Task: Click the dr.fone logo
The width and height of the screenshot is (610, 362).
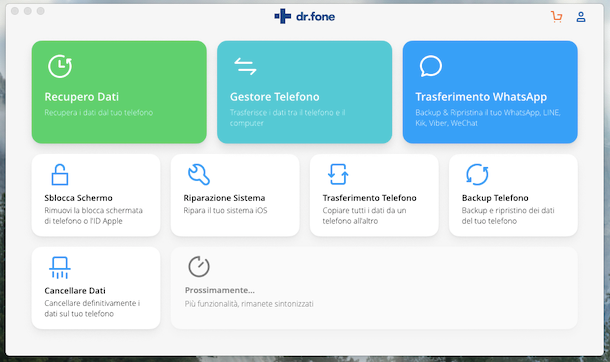Action: pos(305,16)
